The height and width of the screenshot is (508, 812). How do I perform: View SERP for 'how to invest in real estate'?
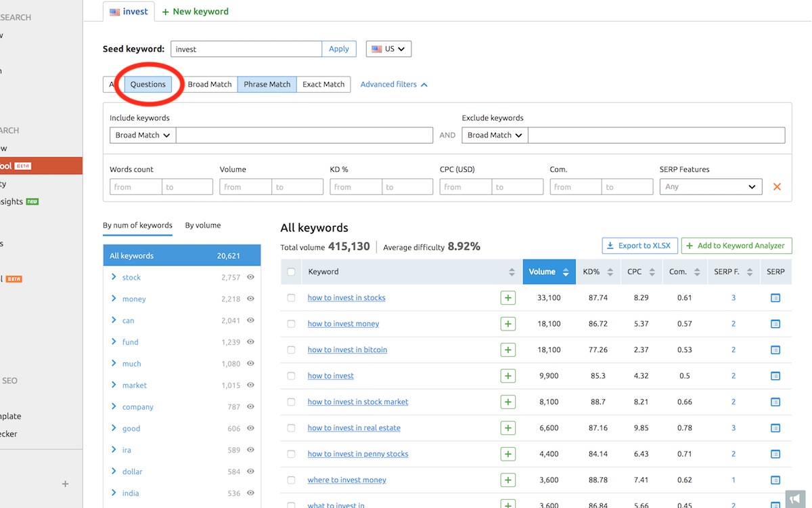click(775, 428)
